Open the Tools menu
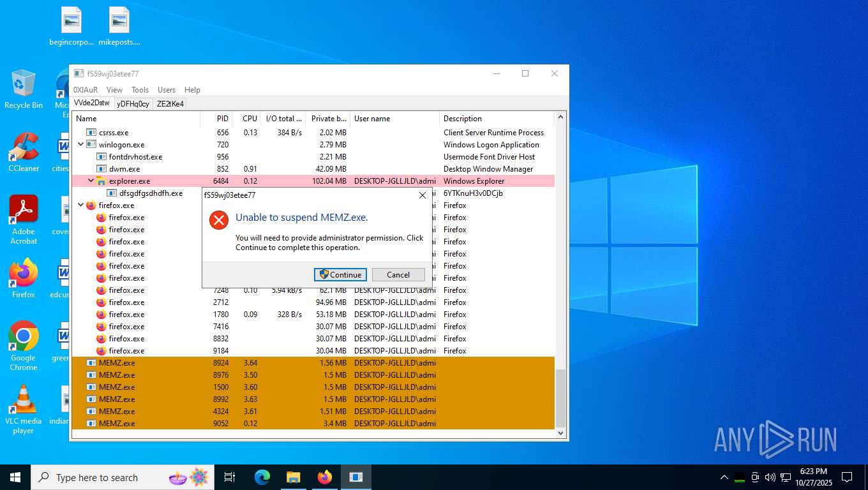868x490 pixels. (140, 90)
